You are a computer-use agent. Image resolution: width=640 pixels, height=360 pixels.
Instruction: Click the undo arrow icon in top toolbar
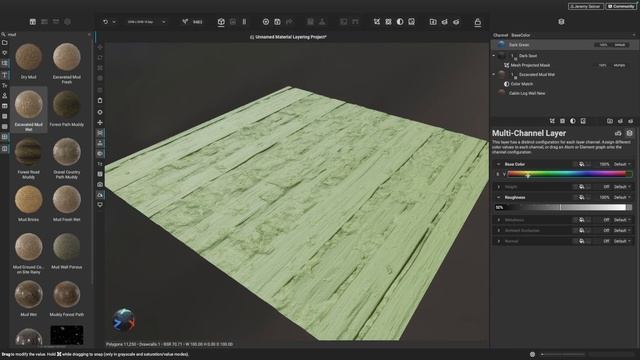[105, 22]
